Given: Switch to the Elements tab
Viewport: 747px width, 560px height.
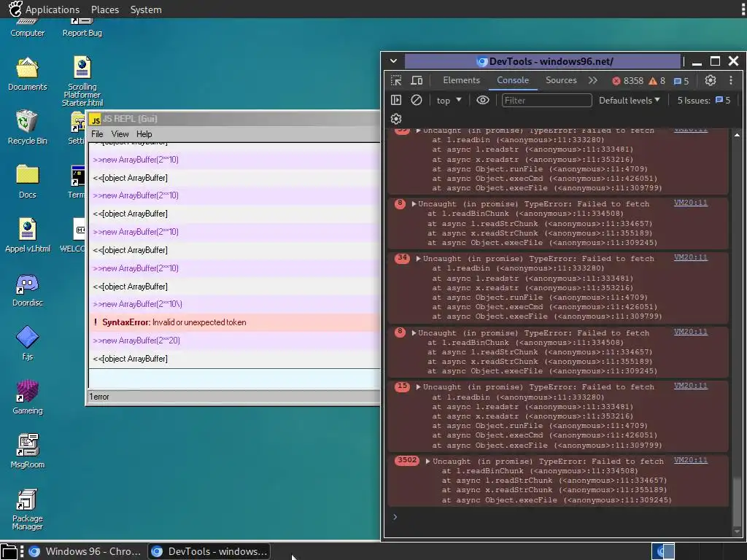Looking at the screenshot, I should click(461, 80).
